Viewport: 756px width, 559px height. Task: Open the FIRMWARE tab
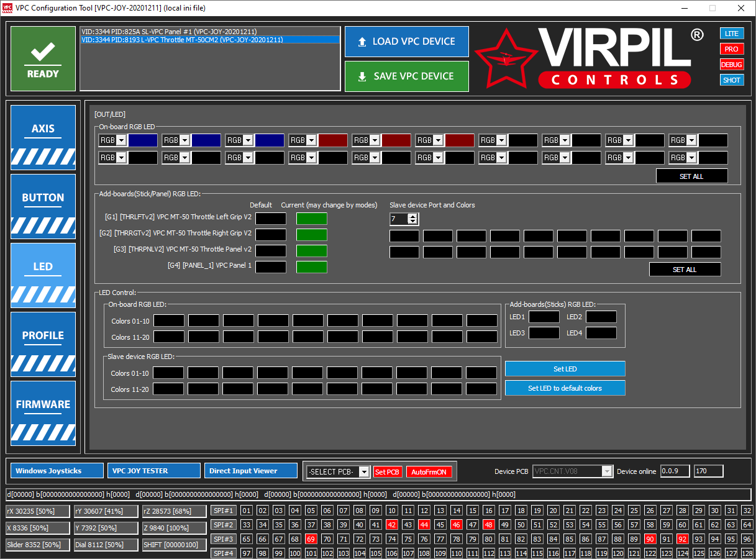click(x=43, y=413)
